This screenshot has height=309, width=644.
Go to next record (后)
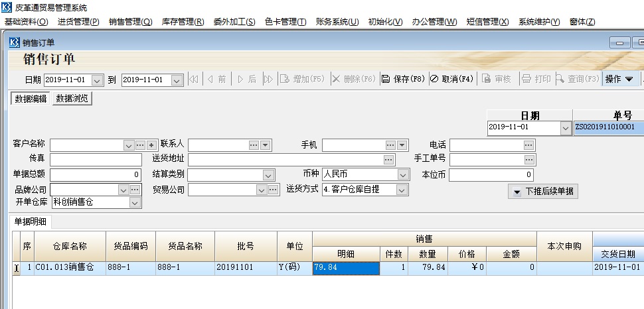click(x=246, y=79)
